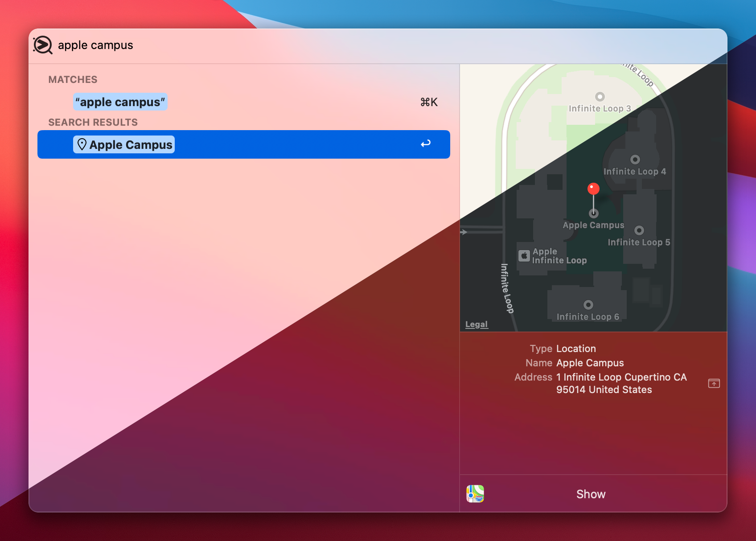Open the Legal link on the map
Viewport: 756px width, 541px height.
pyautogui.click(x=477, y=324)
